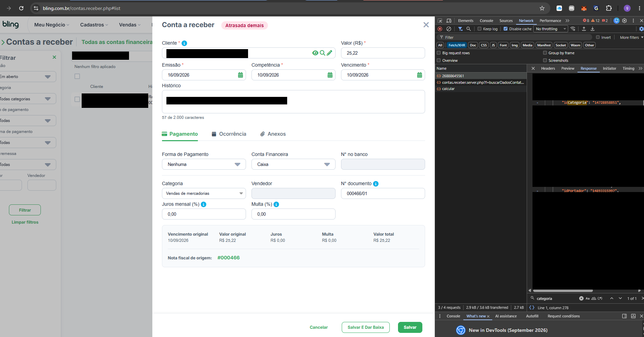
Task: Enable the Invert filter checkbox
Action: click(x=598, y=37)
